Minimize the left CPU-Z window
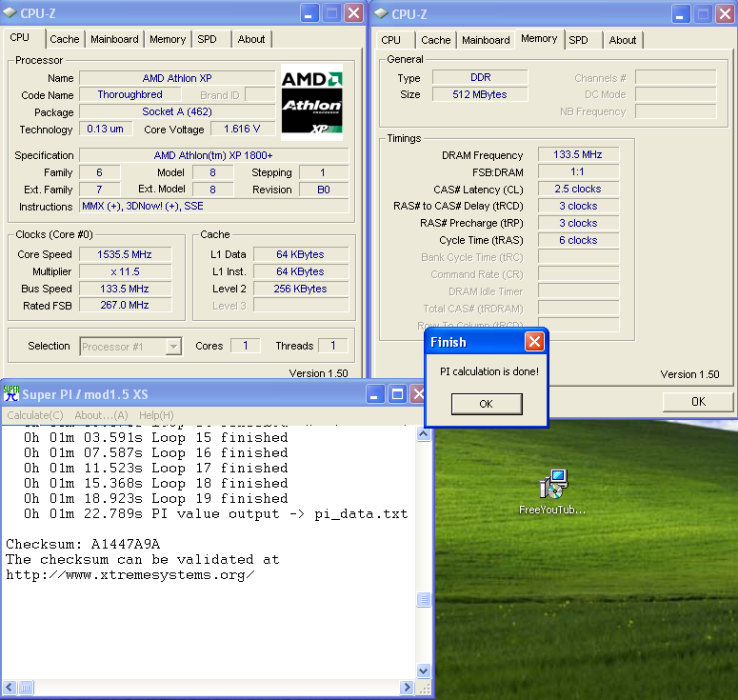 pos(309,13)
